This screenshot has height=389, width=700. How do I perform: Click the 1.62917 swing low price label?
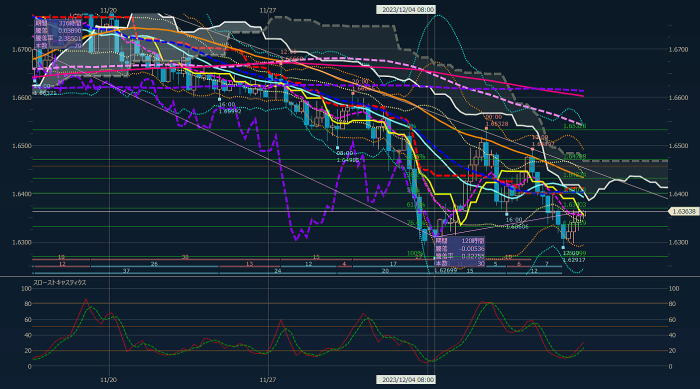[574, 259]
